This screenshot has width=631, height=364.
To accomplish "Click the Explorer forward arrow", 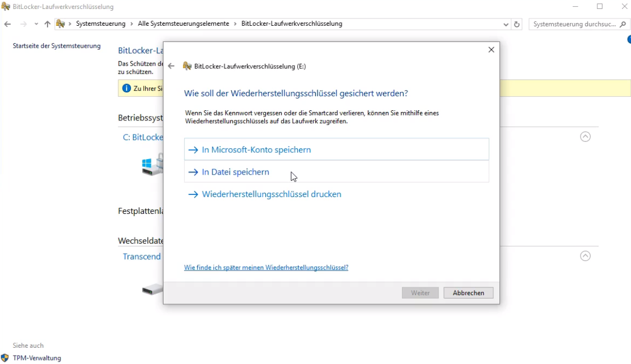I will pyautogui.click(x=24, y=24).
